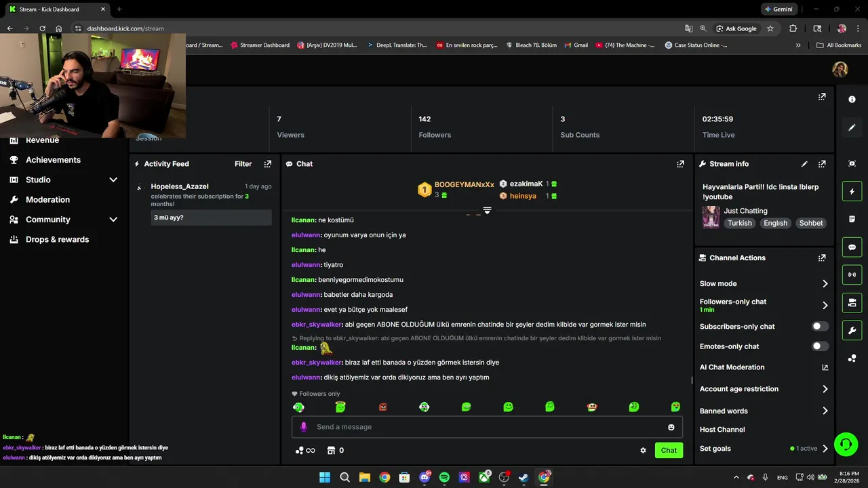Switch to the Stream - Kick Dashboard tab
The height and width of the screenshot is (488, 868).
pos(56,9)
